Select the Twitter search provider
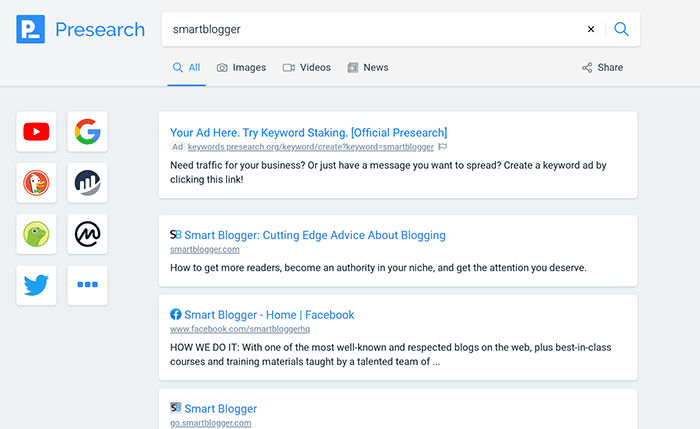700x429 pixels. [36, 286]
